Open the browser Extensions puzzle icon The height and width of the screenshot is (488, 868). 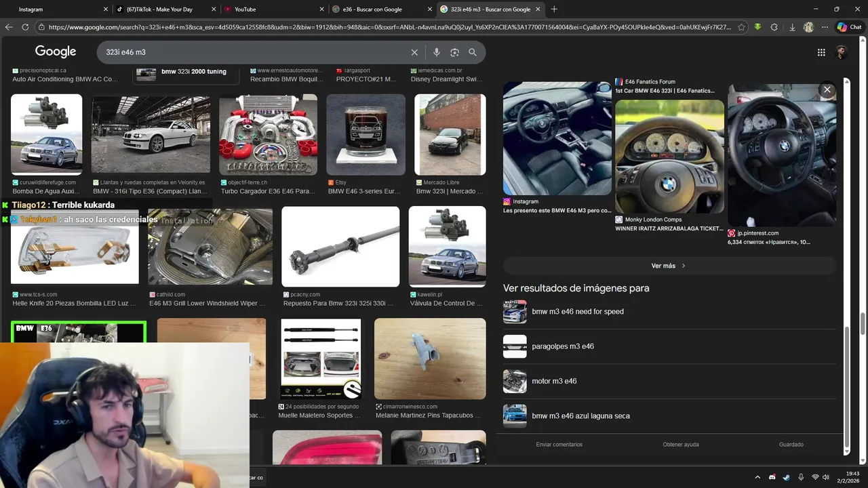[774, 27]
